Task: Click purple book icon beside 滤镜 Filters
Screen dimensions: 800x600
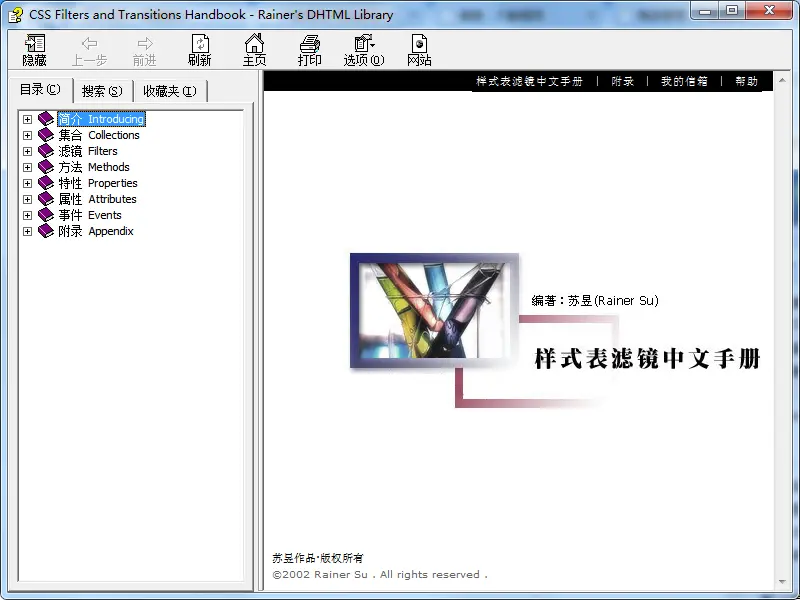Action: pyautogui.click(x=46, y=151)
